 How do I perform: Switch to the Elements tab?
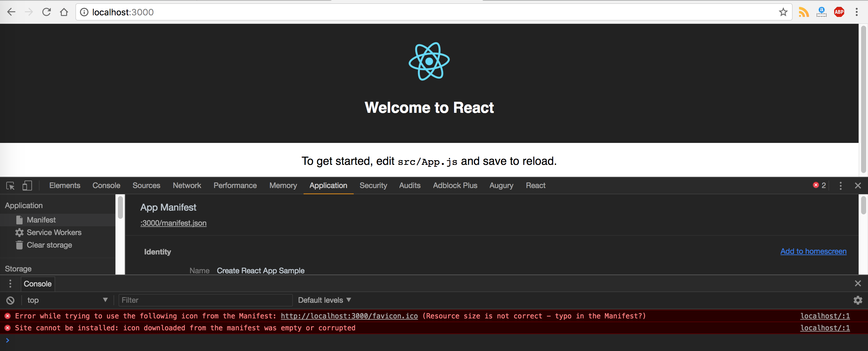point(64,186)
